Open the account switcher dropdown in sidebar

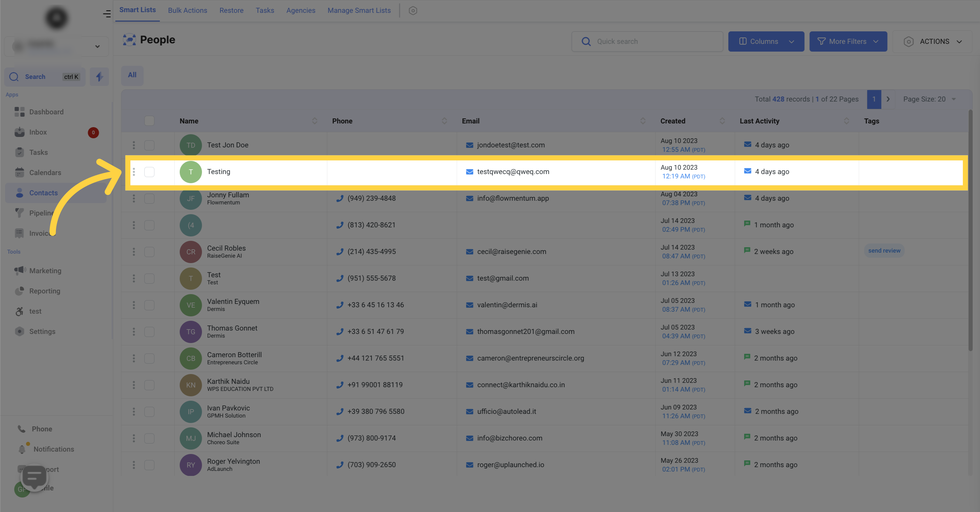[56, 47]
